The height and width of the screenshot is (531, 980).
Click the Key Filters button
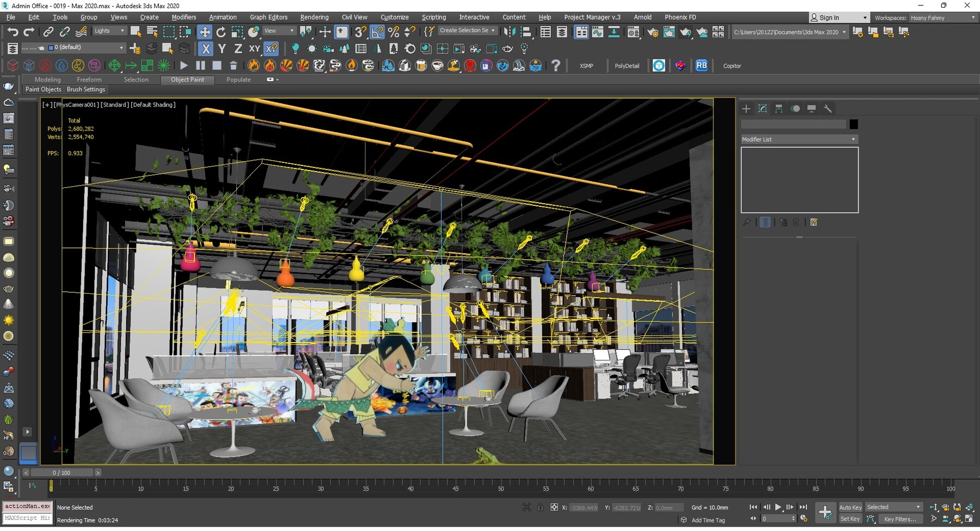pos(901,519)
